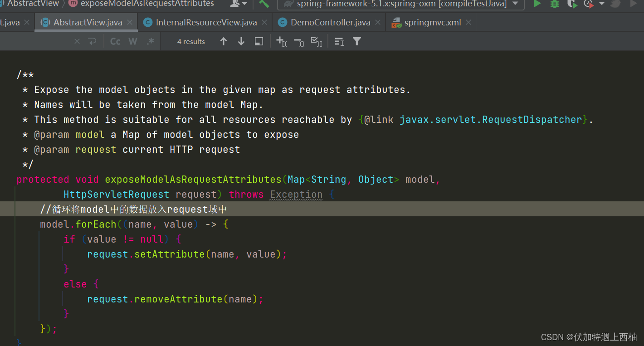
Task: Click the AbstractView breadcrumb in the navigation bar
Action: click(33, 4)
